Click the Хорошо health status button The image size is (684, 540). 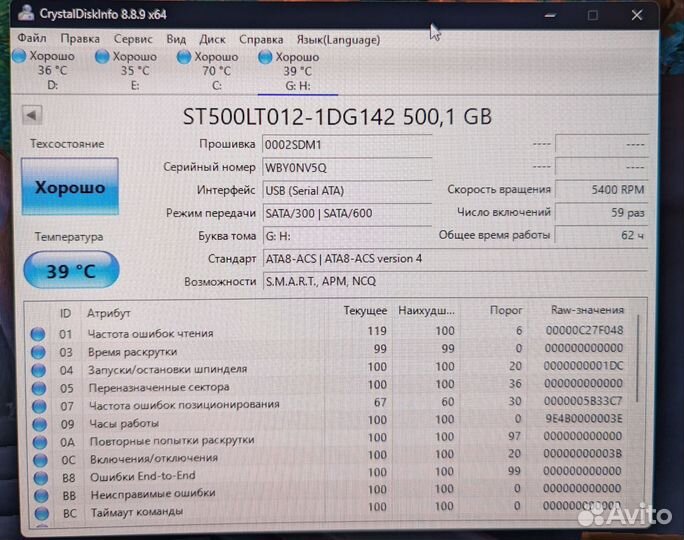[x=70, y=187]
